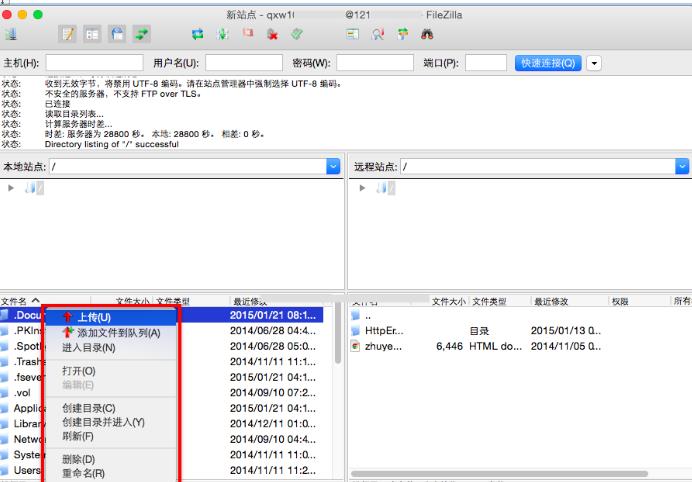Click the date 2014/12/11 01:0...
Screen dimensions: 692x482
(272, 424)
